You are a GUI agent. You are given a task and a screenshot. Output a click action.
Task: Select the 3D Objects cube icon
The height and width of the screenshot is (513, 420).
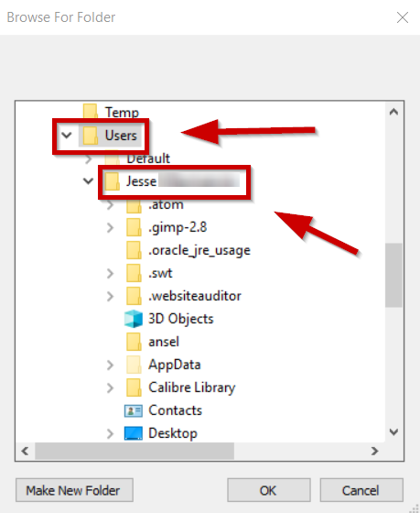tap(134, 319)
